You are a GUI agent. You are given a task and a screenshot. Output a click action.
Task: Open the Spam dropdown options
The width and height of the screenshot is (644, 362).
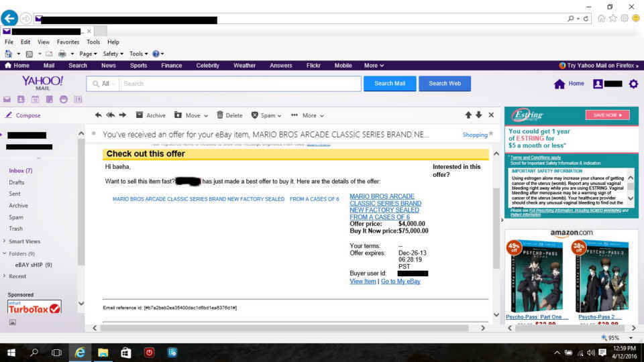pyautogui.click(x=266, y=115)
